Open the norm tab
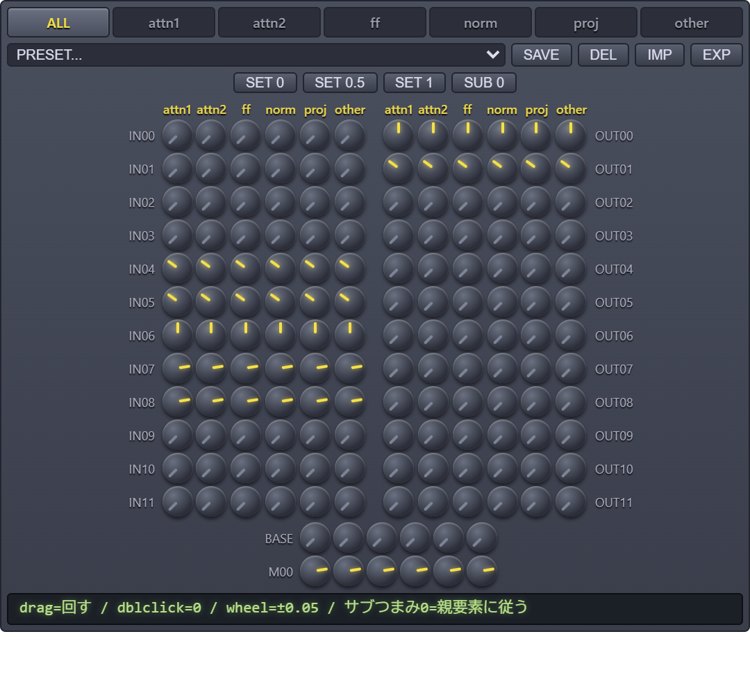The image size is (750, 700). coord(481,22)
